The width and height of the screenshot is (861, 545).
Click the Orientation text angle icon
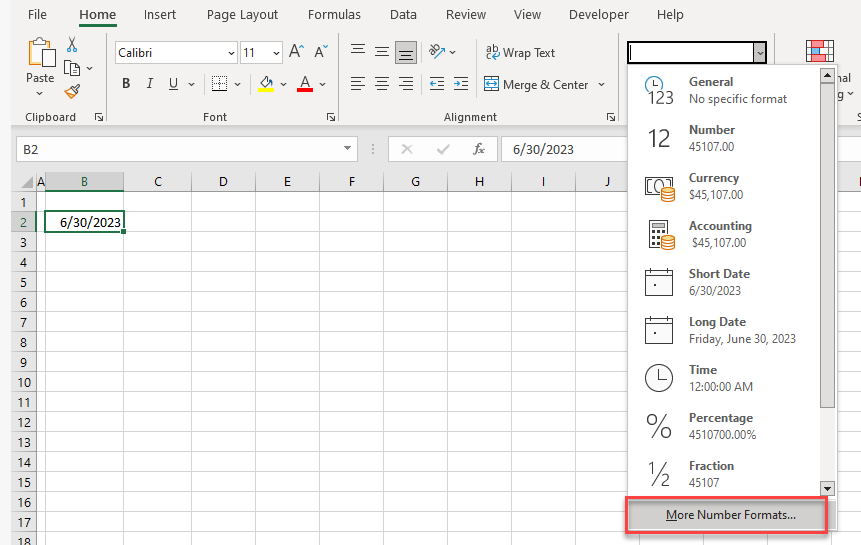click(436, 52)
